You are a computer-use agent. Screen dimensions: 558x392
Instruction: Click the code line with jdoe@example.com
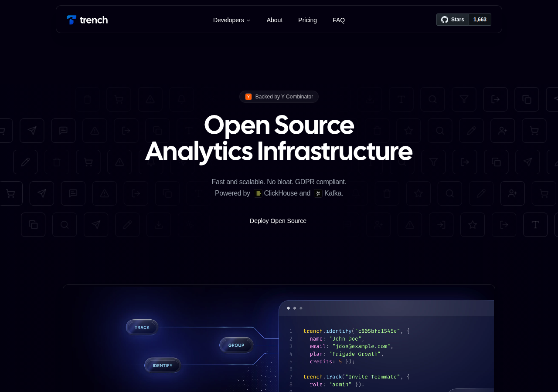(352, 346)
